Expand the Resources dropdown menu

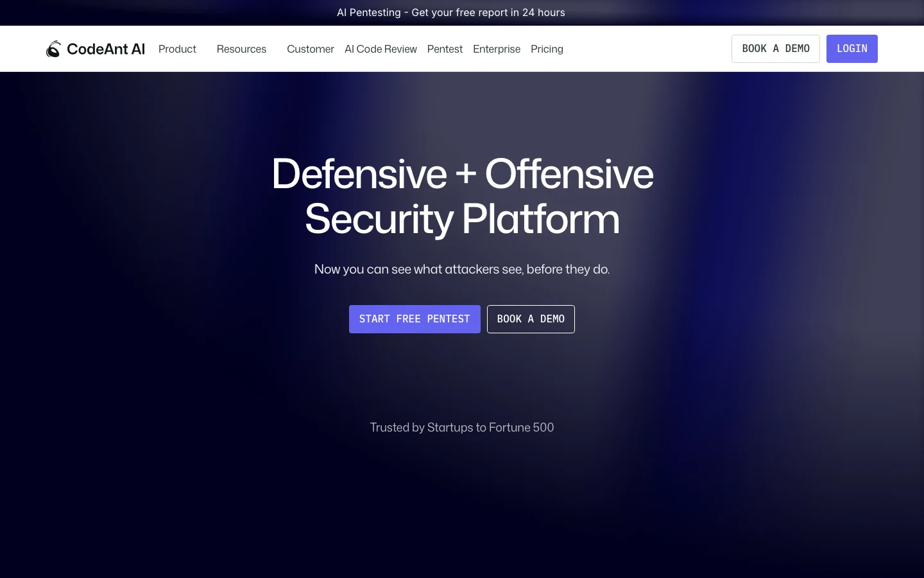point(241,49)
